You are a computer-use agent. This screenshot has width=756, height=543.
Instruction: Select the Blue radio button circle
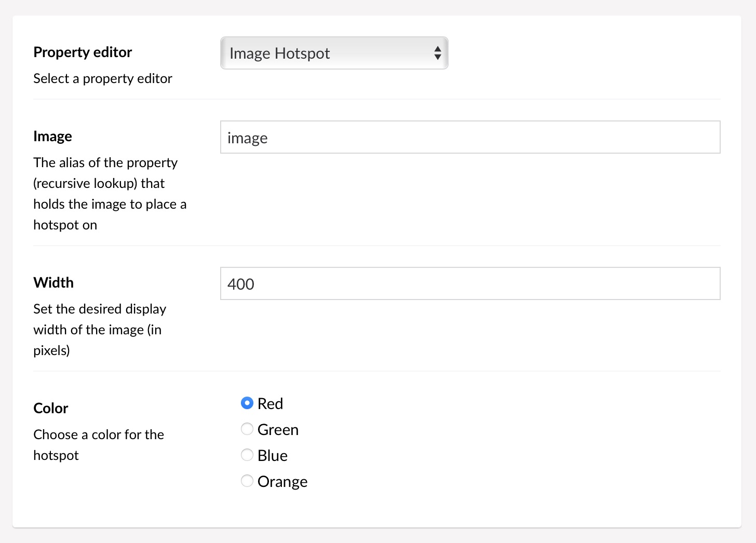coord(247,455)
